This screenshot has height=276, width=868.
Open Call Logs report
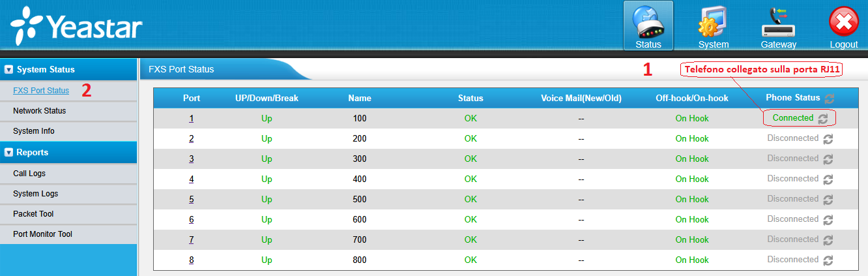coord(29,174)
